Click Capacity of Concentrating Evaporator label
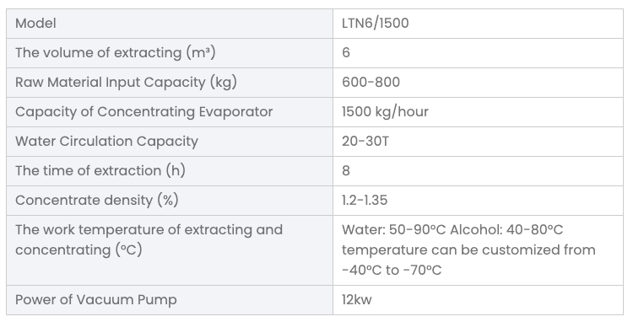The height and width of the screenshot is (322, 644). point(143,112)
